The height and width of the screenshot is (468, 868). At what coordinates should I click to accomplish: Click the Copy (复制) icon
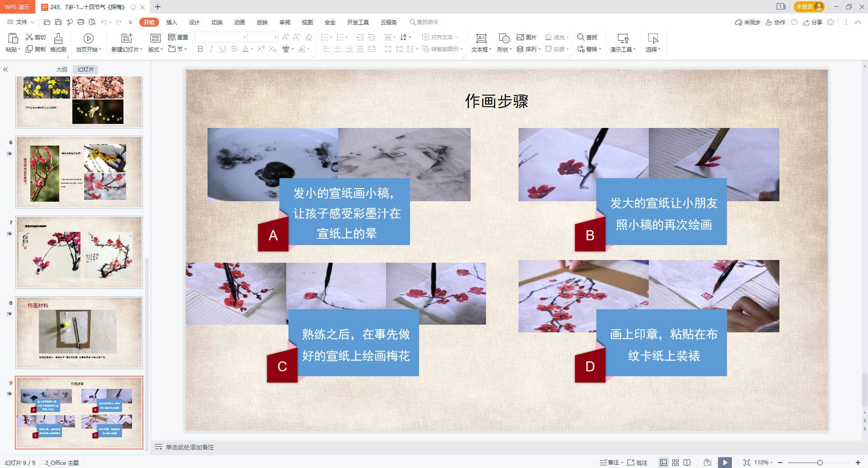tap(29, 49)
